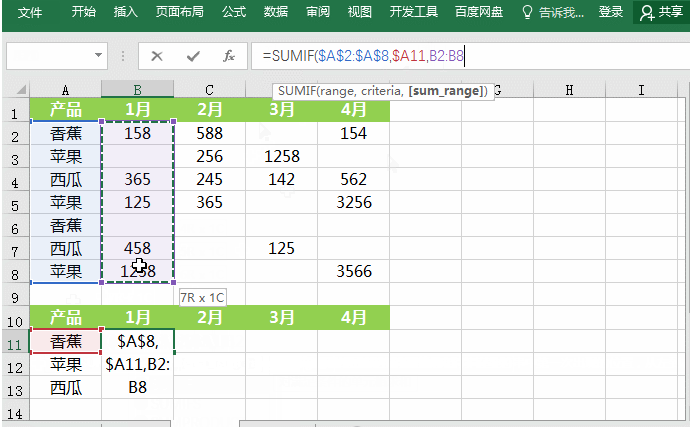Open the 审阅 ribbon tab
This screenshot has height=427, width=690.
tap(318, 11)
